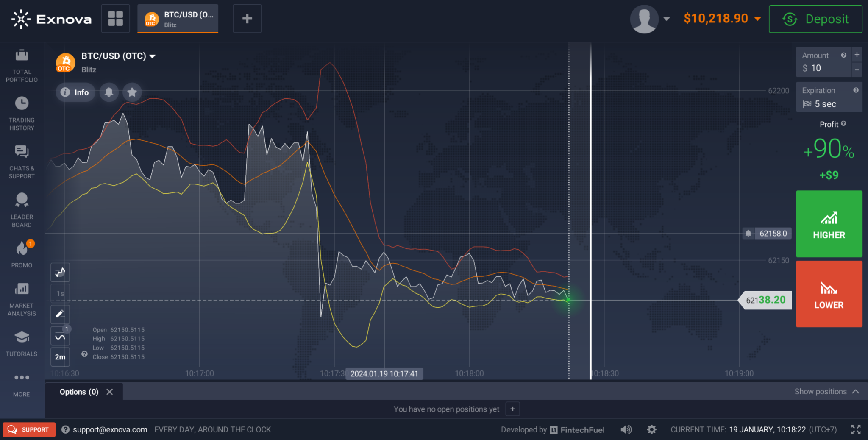The height and width of the screenshot is (440, 868).
Task: Open the settings gear icon
Action: 651,429
